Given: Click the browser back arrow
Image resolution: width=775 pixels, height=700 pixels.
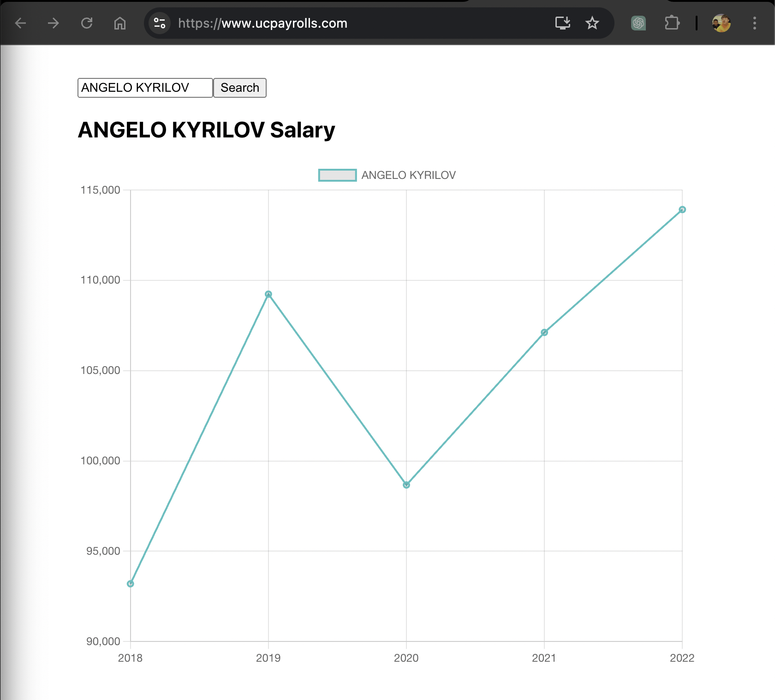Looking at the screenshot, I should (21, 23).
